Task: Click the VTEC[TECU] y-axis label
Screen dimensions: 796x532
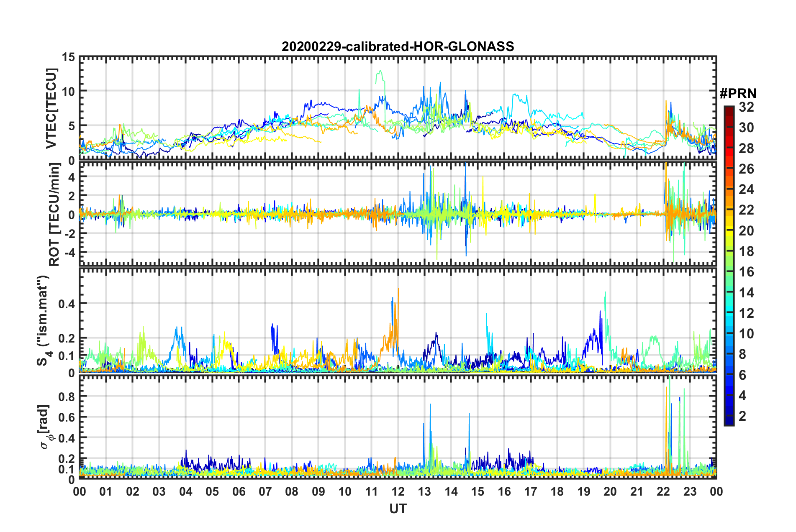Action: pyautogui.click(x=51, y=109)
